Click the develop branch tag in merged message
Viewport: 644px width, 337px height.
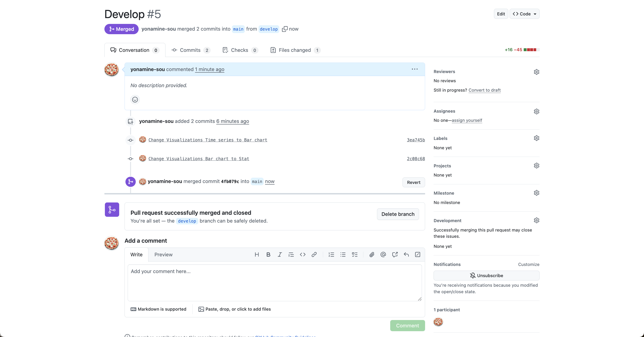coord(187,221)
